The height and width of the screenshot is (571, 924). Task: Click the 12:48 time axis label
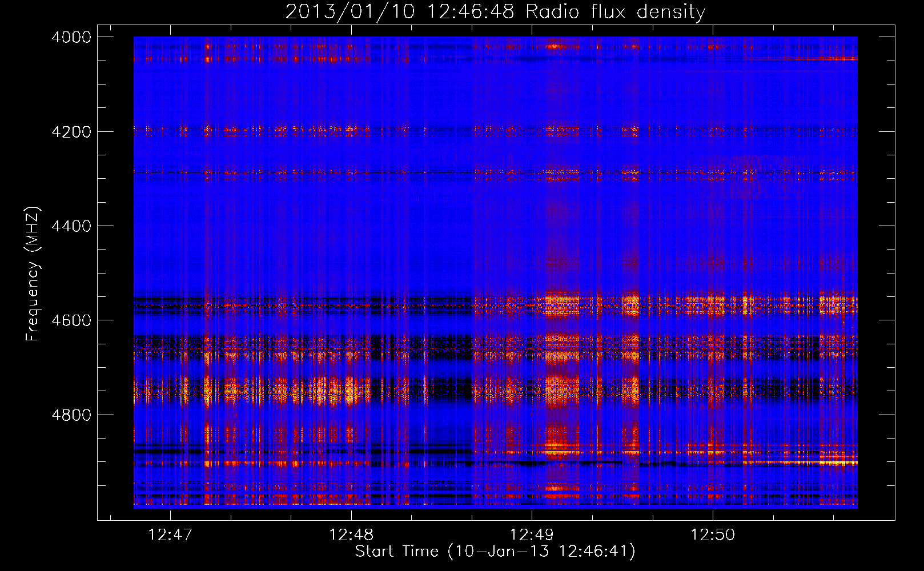coord(351,535)
